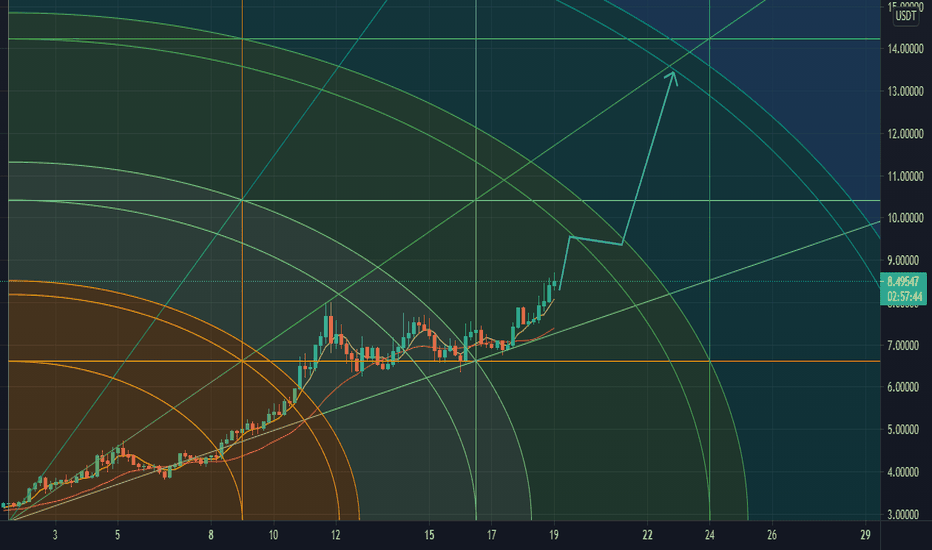Select date 29 on the time axis

[865, 535]
